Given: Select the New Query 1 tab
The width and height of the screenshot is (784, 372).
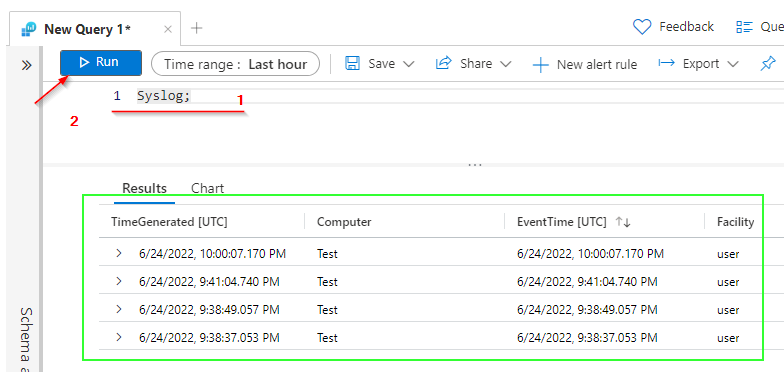Looking at the screenshot, I should 95,29.
